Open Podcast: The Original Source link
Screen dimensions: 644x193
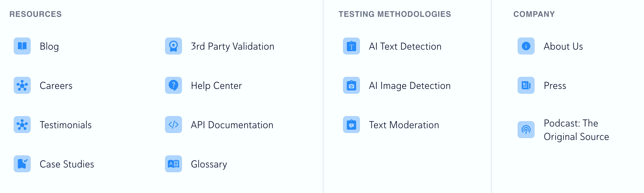[x=576, y=130]
